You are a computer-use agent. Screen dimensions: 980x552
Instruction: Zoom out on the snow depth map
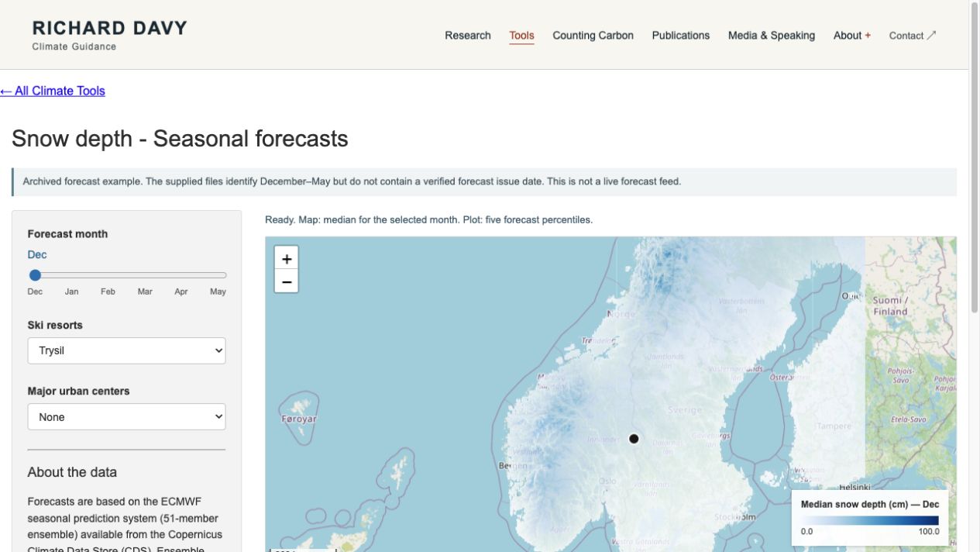click(x=287, y=281)
